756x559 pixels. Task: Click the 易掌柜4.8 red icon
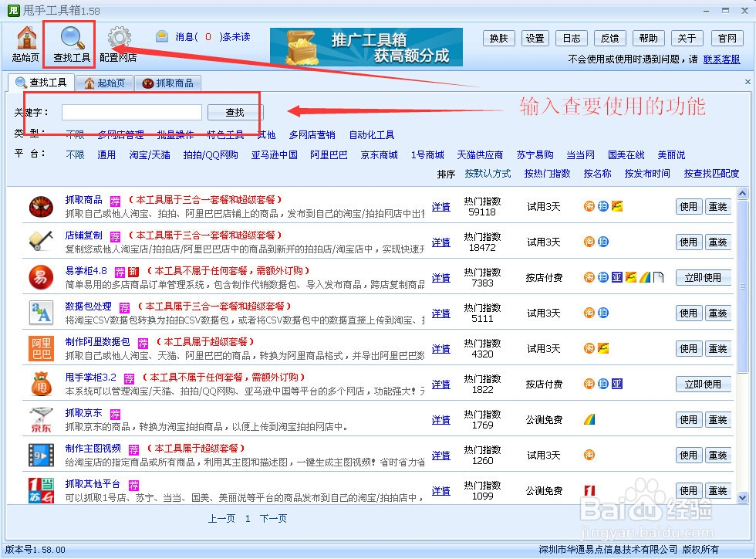point(41,277)
